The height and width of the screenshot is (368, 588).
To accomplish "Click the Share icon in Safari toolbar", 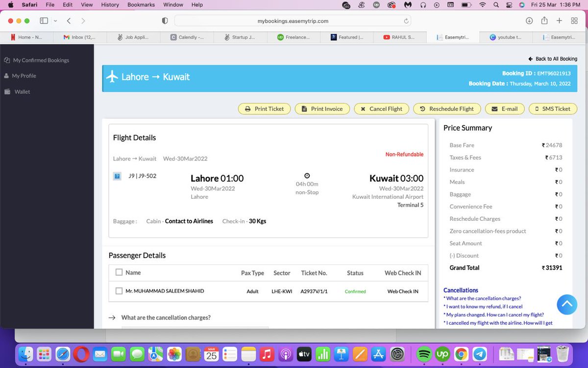I will coord(544,20).
